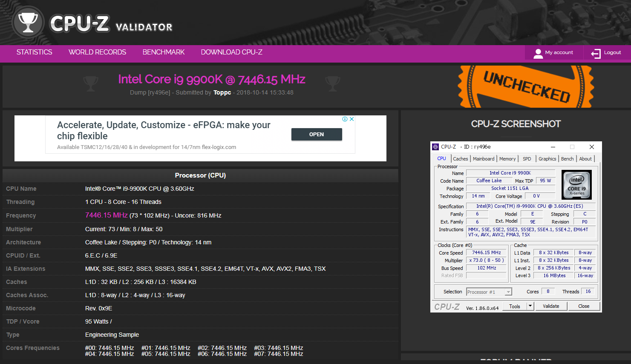Open WORLD RECORDS page
Viewport: 631px width, 364px height.
click(98, 52)
